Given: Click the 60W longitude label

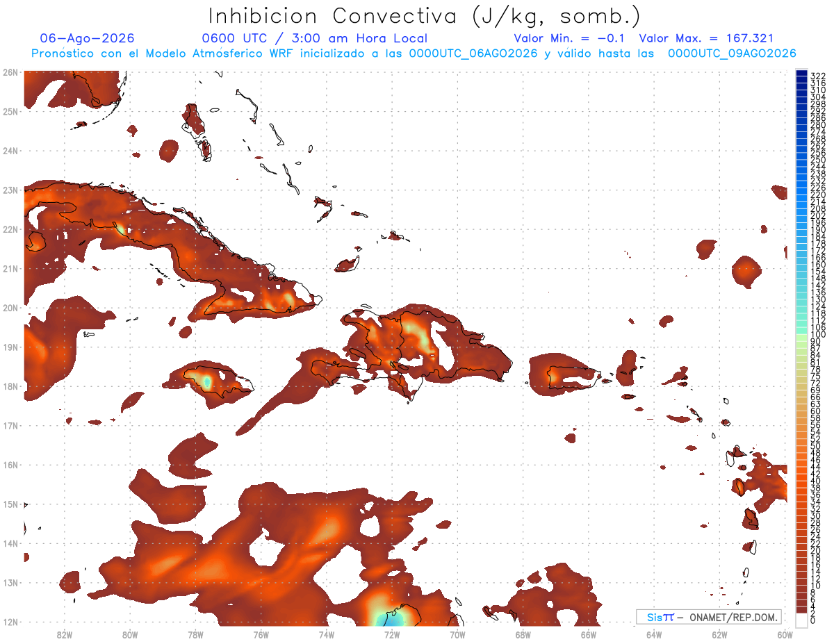Looking at the screenshot, I should point(785,634).
